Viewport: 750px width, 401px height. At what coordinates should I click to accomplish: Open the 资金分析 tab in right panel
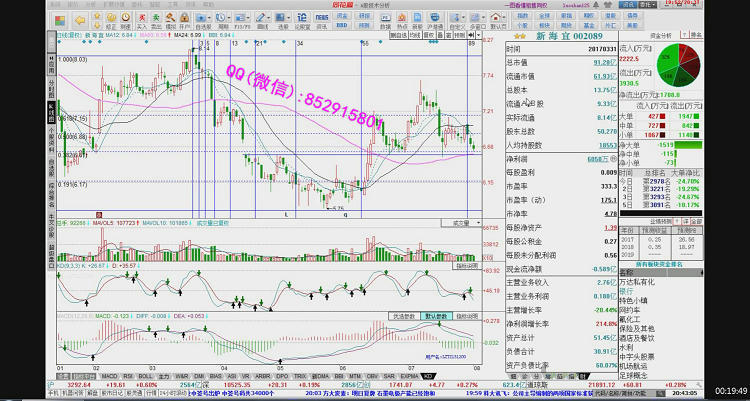(x=664, y=33)
